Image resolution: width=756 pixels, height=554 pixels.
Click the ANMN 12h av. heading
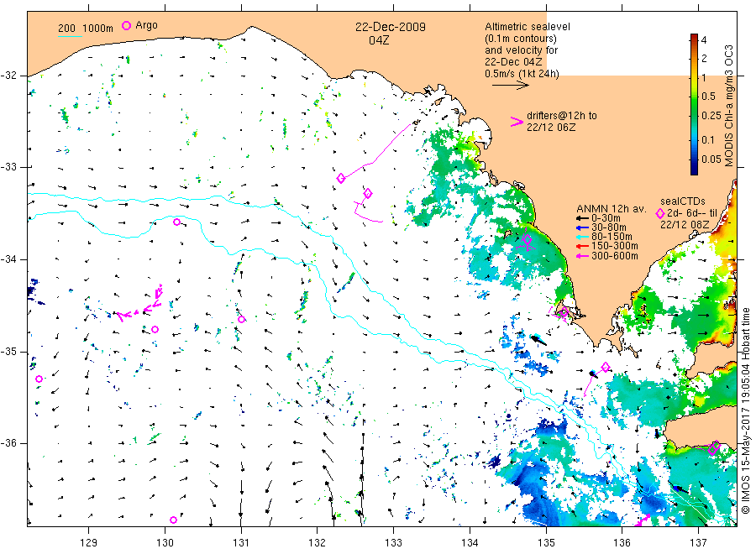(612, 209)
